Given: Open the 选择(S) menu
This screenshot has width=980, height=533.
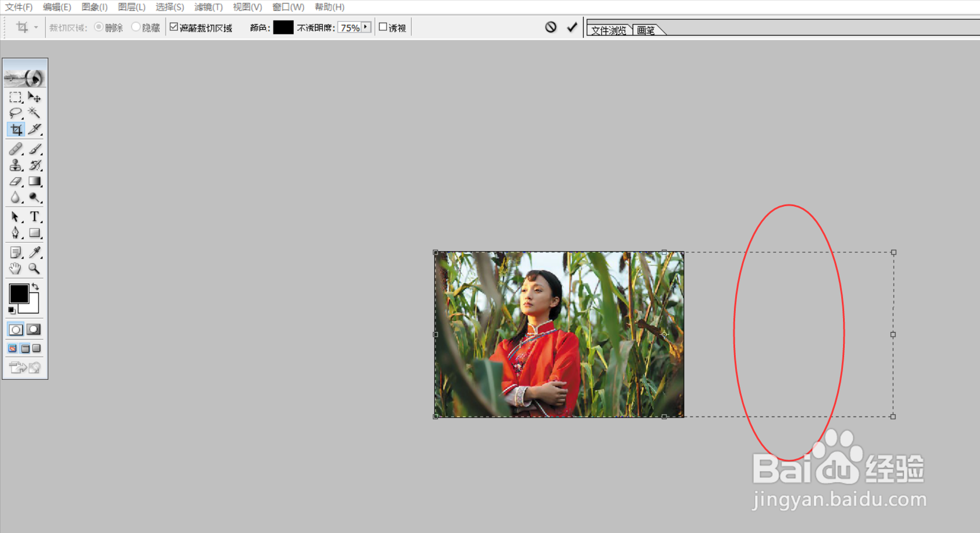Looking at the screenshot, I should 170,7.
